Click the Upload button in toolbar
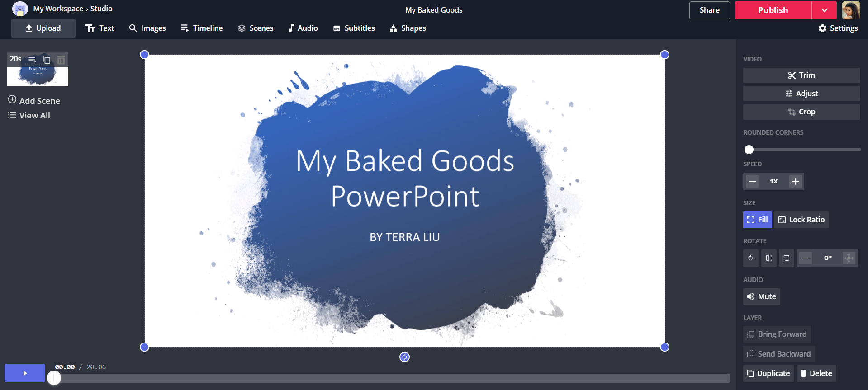The width and height of the screenshot is (868, 390). point(43,28)
